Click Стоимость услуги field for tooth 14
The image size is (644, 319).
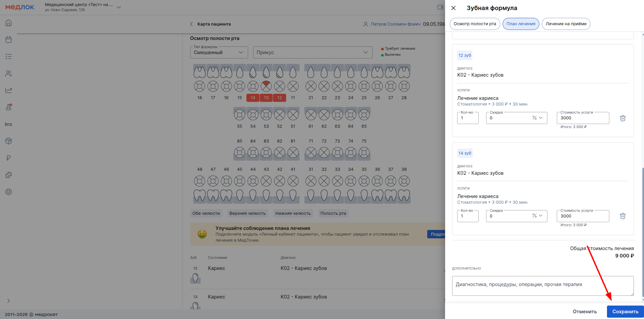click(582, 216)
